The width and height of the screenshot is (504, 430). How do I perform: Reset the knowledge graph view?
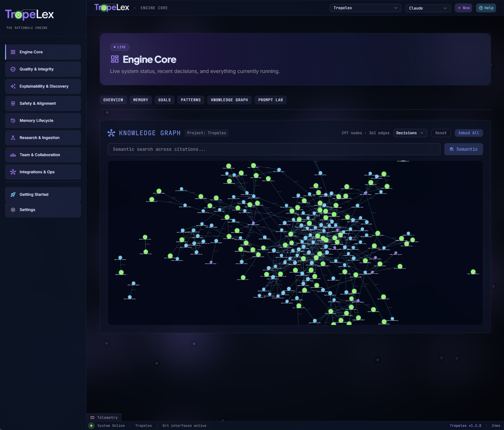point(441,133)
